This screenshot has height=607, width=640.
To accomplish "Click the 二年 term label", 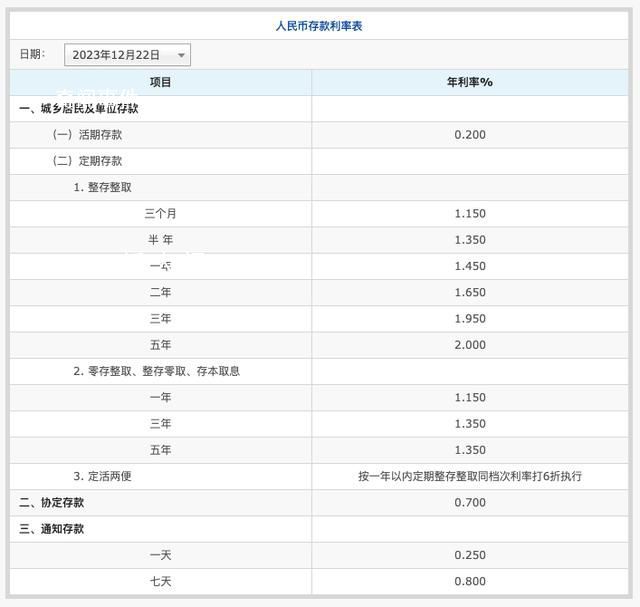I will [160, 293].
